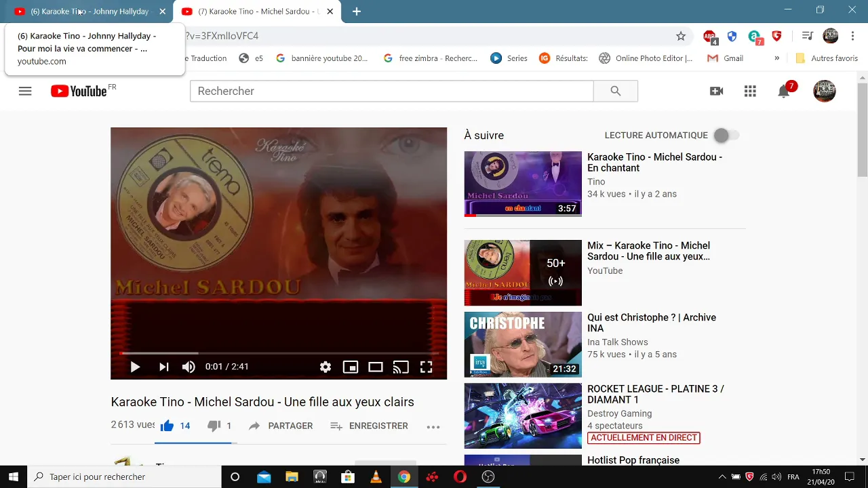Play the Michel Sardou karaoke video

pyautogui.click(x=135, y=367)
